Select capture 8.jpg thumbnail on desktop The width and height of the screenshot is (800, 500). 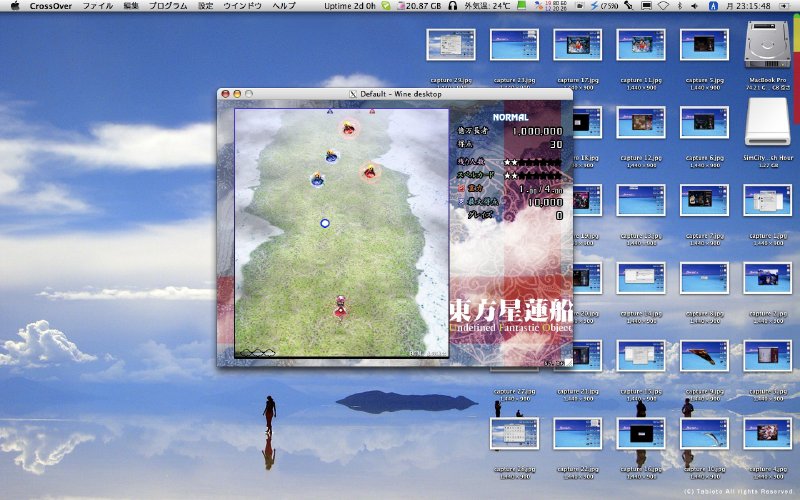pos(704,278)
